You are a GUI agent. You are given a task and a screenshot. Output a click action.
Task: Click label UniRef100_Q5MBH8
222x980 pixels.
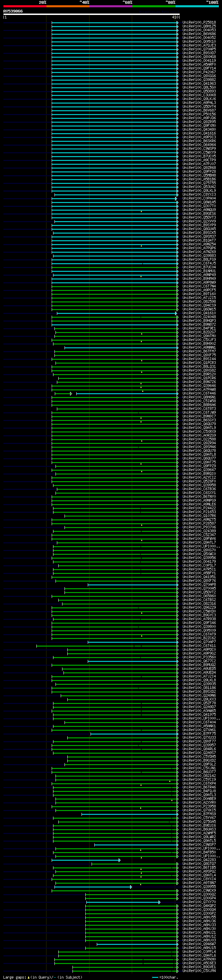point(199,175)
